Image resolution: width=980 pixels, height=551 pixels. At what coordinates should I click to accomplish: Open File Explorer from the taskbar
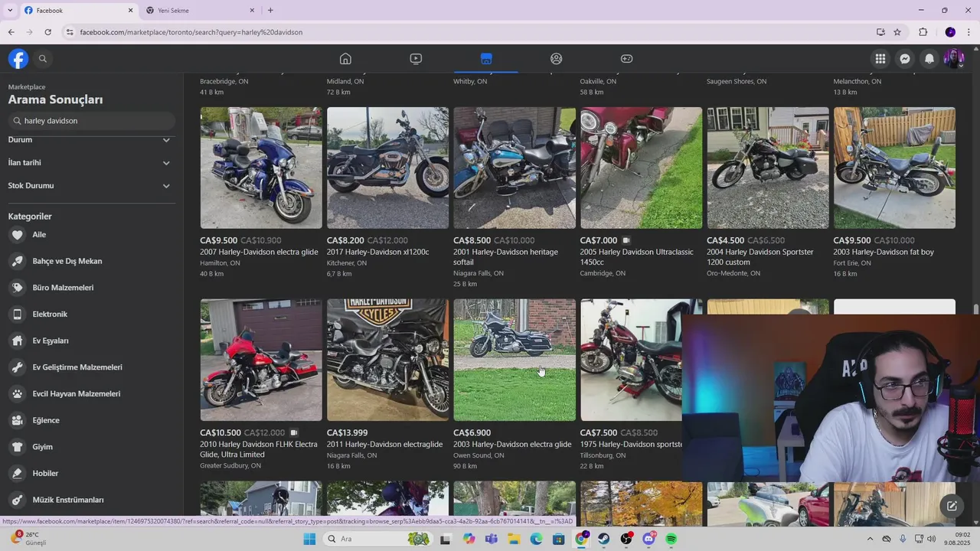514,539
